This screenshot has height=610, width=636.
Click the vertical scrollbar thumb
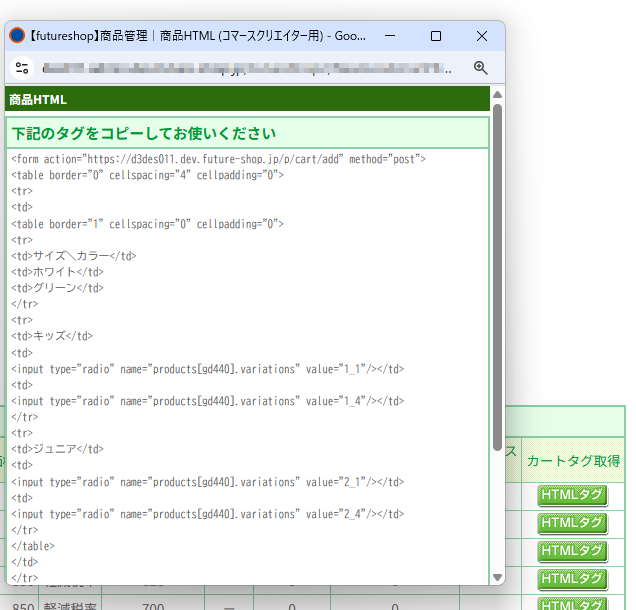pyautogui.click(x=497, y=275)
